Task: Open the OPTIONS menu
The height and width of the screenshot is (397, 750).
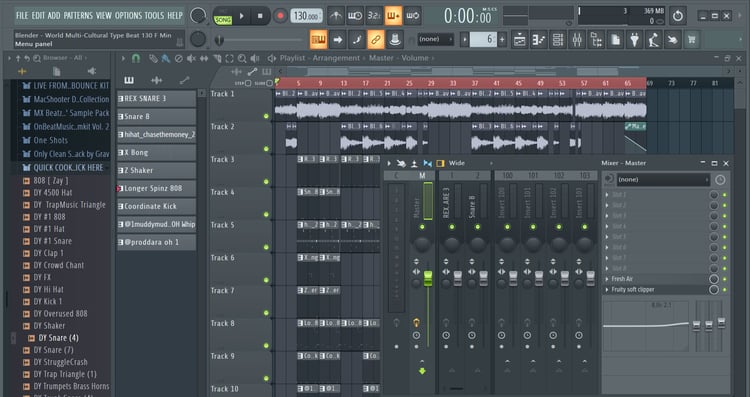Action: [128, 15]
